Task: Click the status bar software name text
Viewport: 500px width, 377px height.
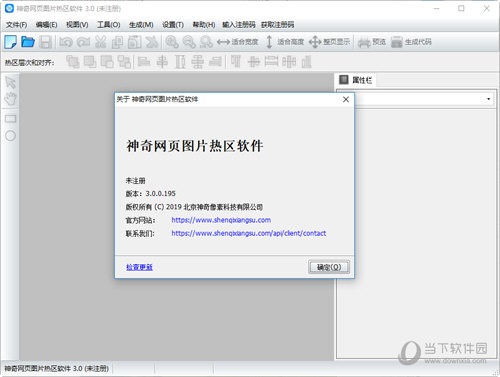Action: click(57, 368)
